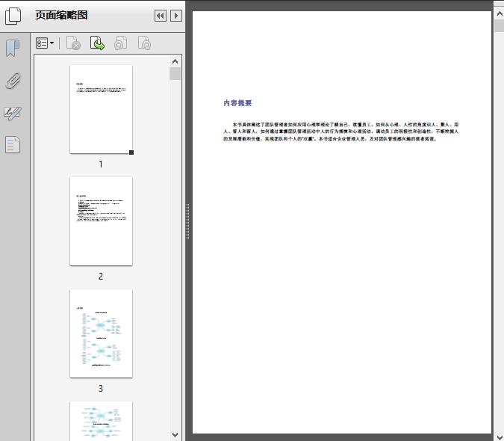This screenshot has width=504, height=441.
Task: Click the panel splitter grip handle
Action: coord(187,221)
